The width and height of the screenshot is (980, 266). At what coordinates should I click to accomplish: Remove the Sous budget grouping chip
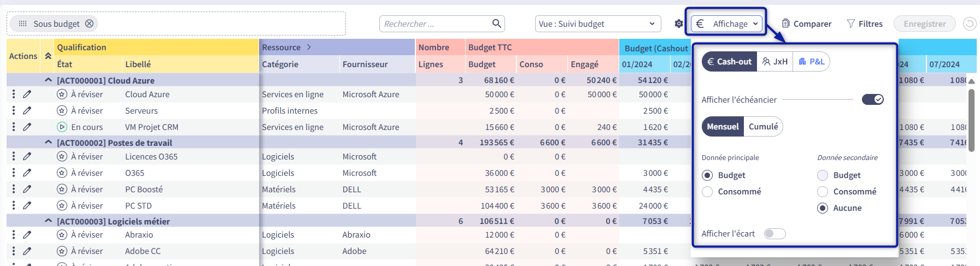[x=89, y=23]
